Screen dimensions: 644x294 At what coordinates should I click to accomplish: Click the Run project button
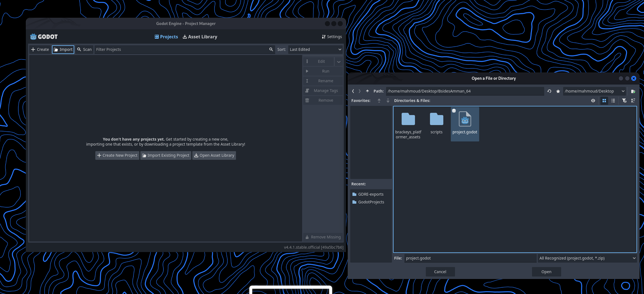point(323,71)
